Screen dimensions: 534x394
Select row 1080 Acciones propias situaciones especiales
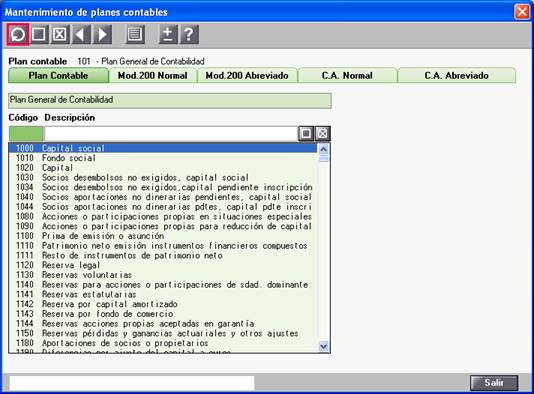tap(163, 216)
